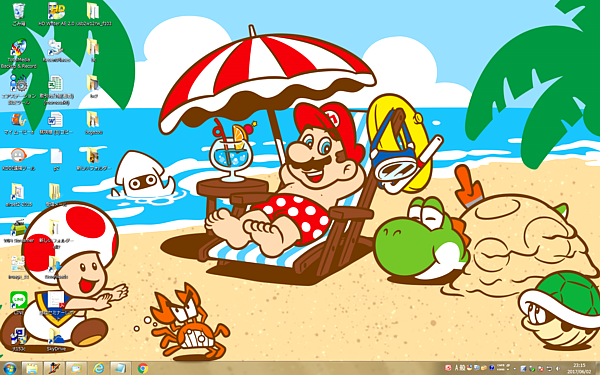This screenshot has width=600, height=375.
Task: Launch Google Chrome from the taskbar
Action: point(143,368)
